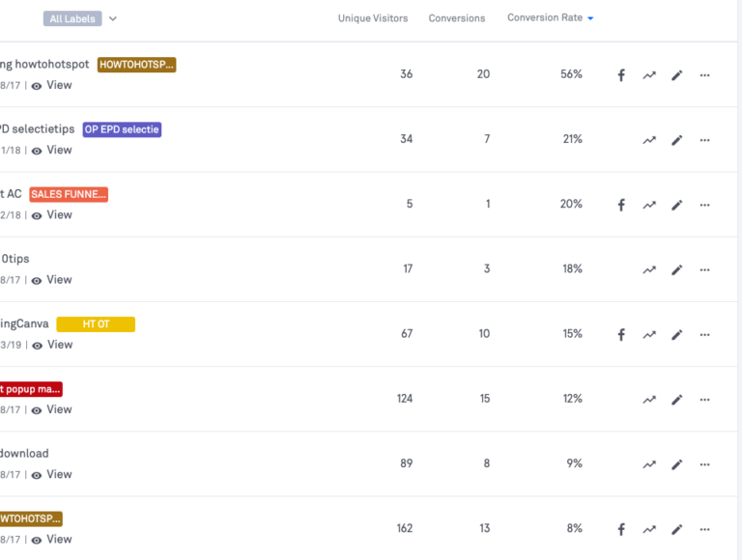Open the three-dot menu in 56% row
This screenshot has height=560, width=742.
[x=704, y=75]
